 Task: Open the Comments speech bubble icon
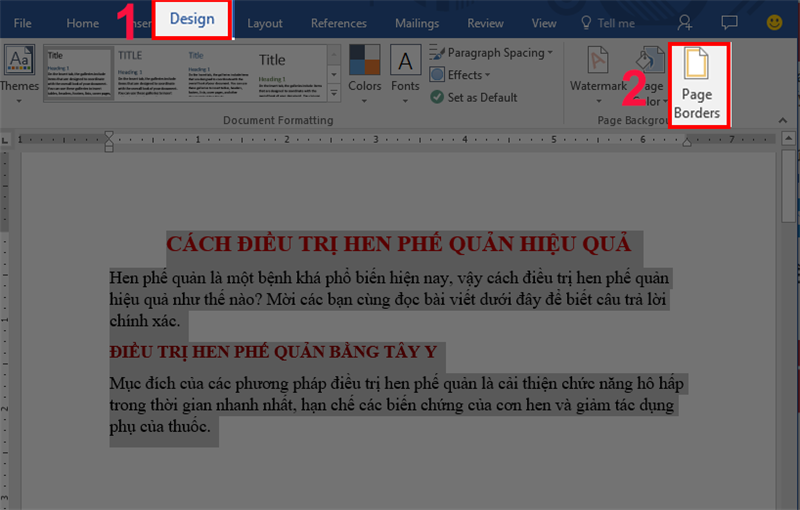pos(729,22)
